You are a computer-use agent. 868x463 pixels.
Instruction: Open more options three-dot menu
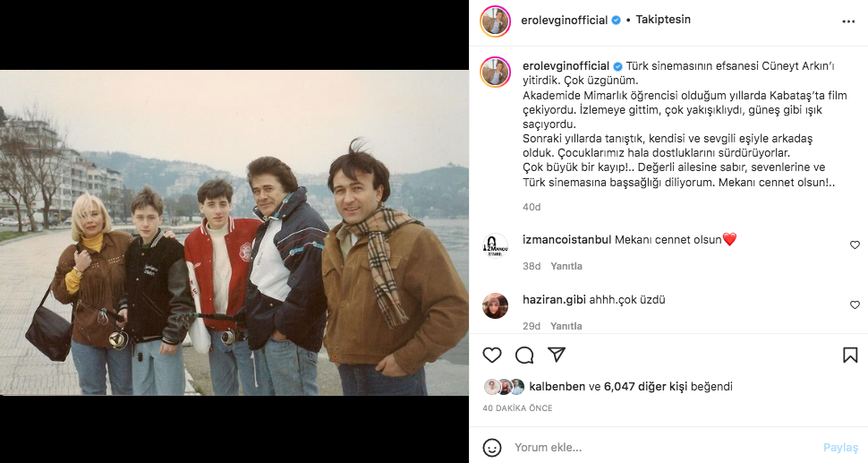pos(848,20)
